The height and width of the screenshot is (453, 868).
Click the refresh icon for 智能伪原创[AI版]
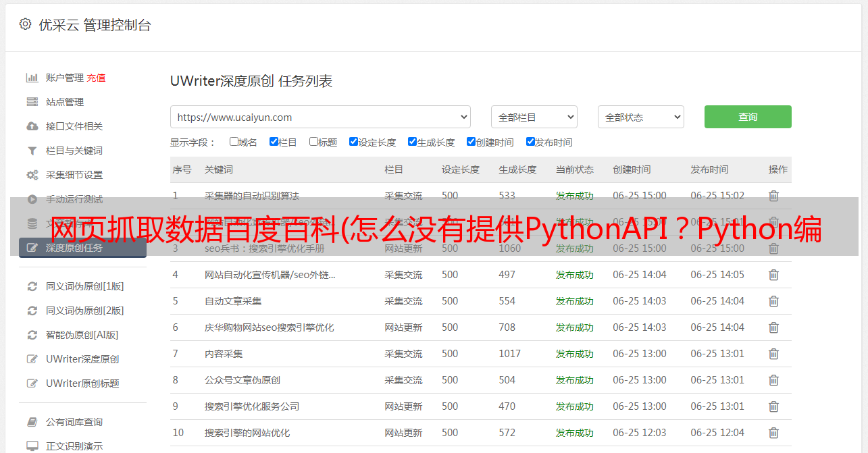(x=32, y=335)
